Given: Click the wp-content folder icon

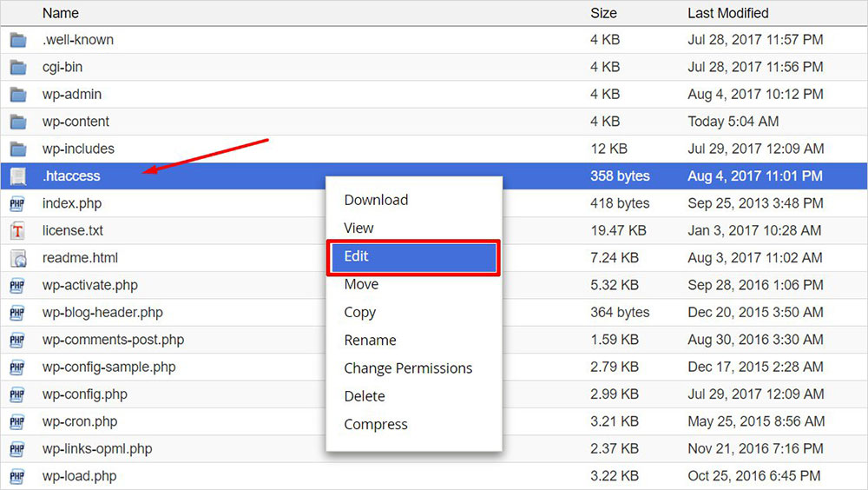Looking at the screenshot, I should coord(18,122).
